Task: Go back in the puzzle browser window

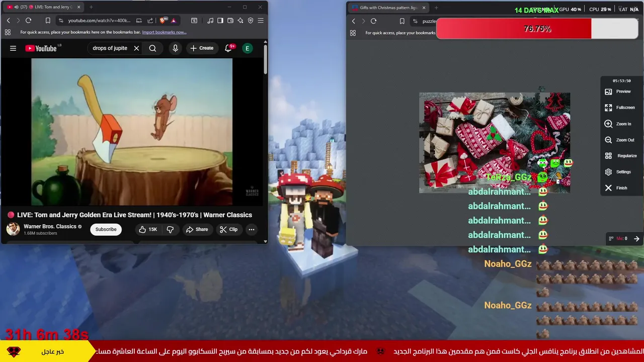Action: tap(353, 21)
